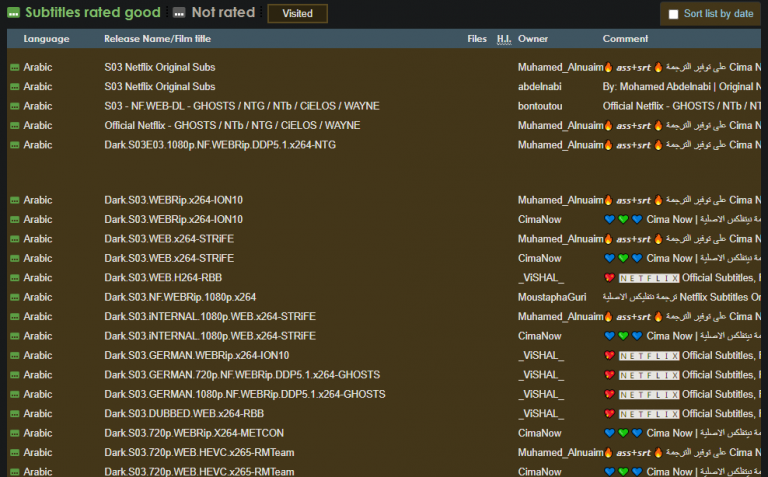Click green rating icon beside Dark.S03.WEB.H264-RBB
Image resolution: width=768 pixels, height=477 pixels.
click(15, 277)
